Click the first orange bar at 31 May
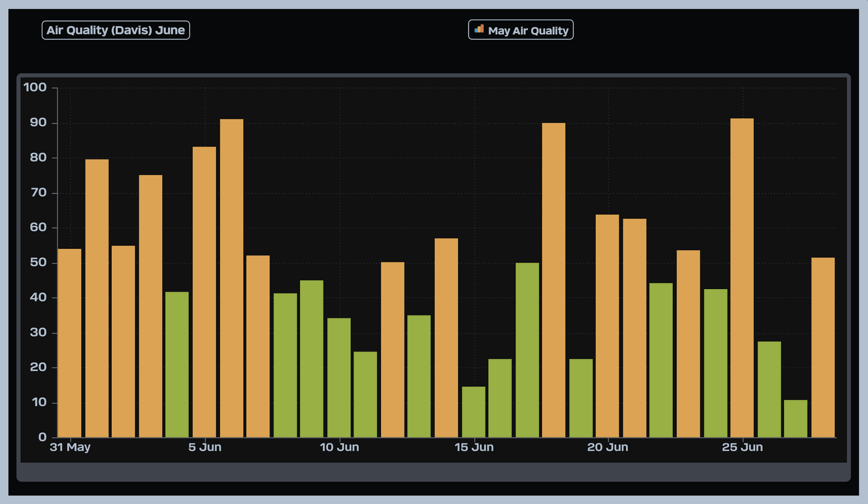This screenshot has height=504, width=868. 70,343
